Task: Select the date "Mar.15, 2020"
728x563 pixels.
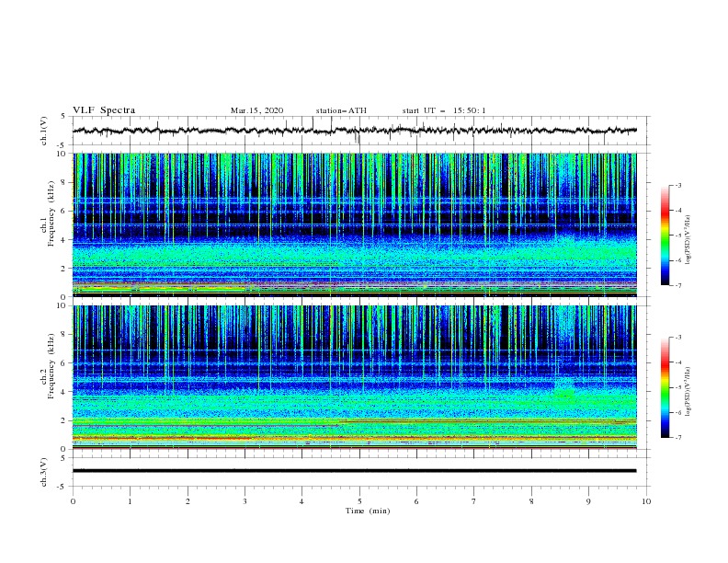Action: [x=256, y=110]
